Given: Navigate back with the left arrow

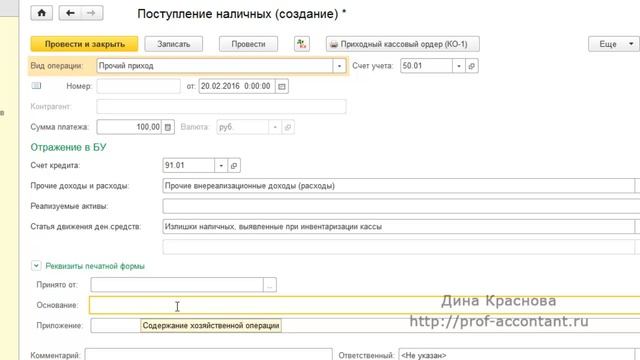Looking at the screenshot, I should [x=70, y=13].
